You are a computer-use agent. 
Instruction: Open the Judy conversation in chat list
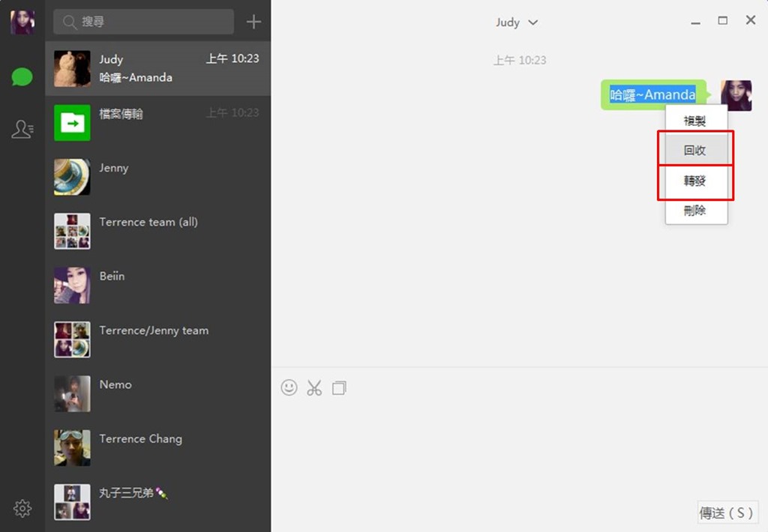point(157,68)
